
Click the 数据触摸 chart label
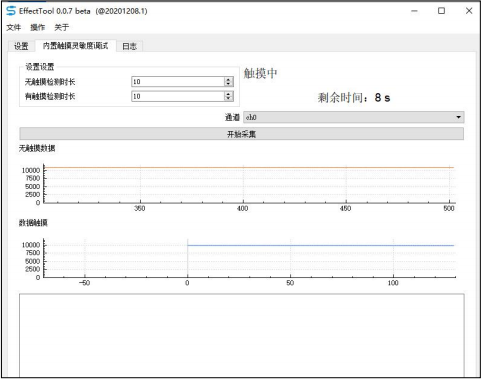coord(33,223)
